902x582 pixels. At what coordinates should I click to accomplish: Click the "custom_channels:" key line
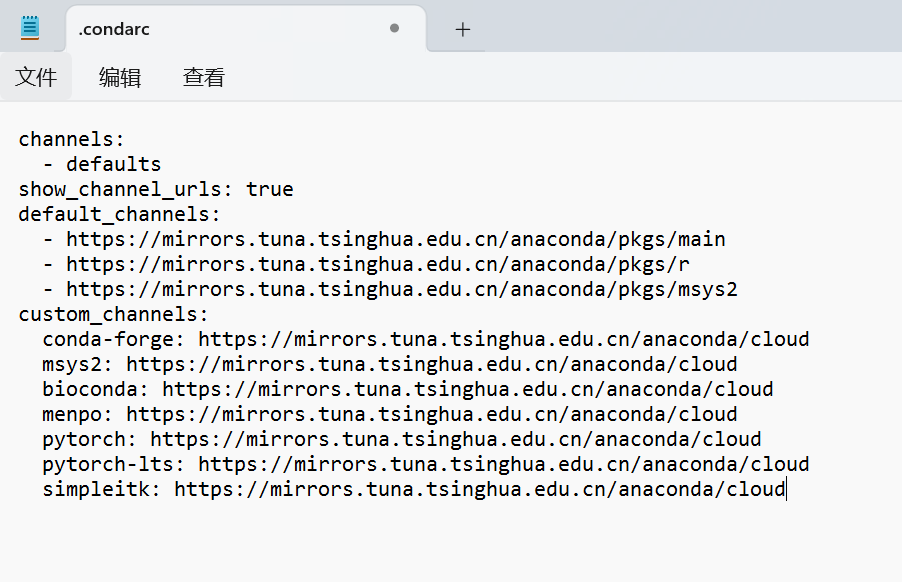coord(114,314)
